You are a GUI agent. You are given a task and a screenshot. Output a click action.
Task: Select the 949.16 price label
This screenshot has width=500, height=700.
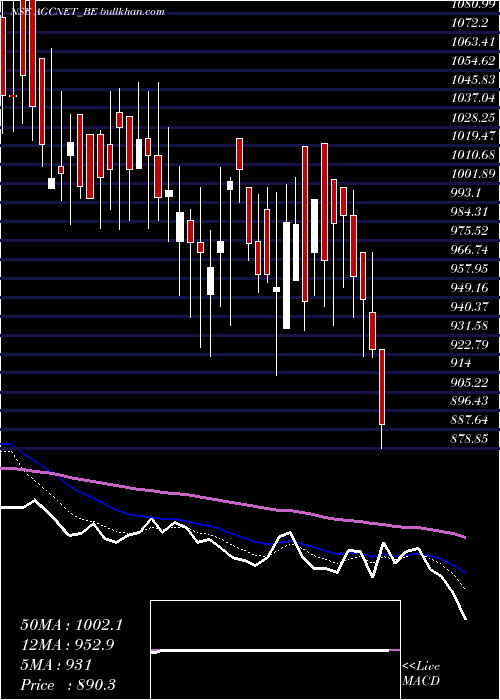point(470,287)
